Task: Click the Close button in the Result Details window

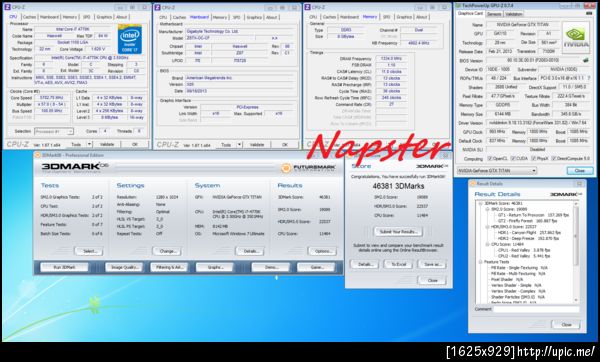Action: pos(566,324)
